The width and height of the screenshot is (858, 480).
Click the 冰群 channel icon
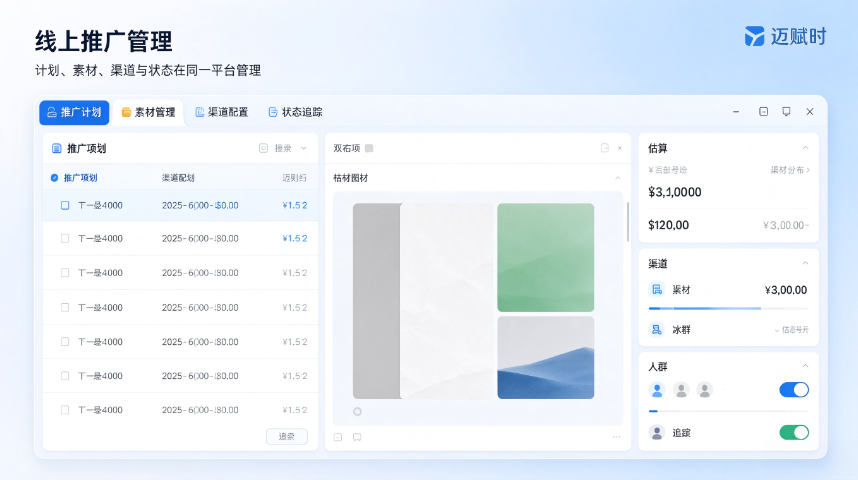click(657, 329)
